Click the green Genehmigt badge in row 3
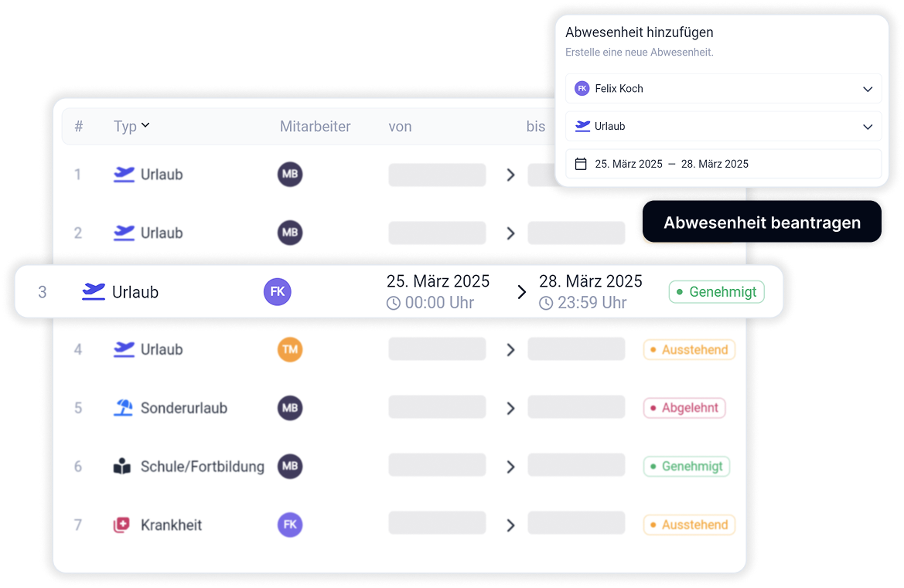The height and width of the screenshot is (588, 904). [x=716, y=292]
